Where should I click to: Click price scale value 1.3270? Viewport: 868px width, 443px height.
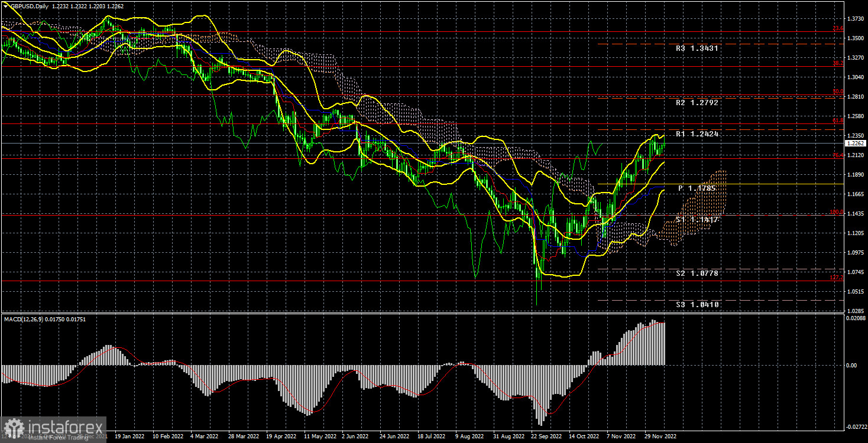856,58
